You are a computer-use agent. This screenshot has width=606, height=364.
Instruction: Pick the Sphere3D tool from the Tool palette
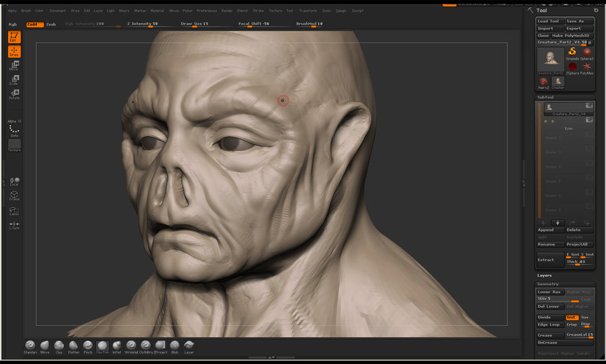pos(586,53)
